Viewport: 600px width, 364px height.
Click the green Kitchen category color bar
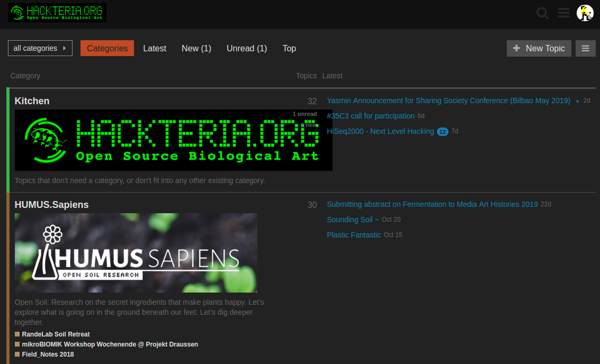pos(7,139)
